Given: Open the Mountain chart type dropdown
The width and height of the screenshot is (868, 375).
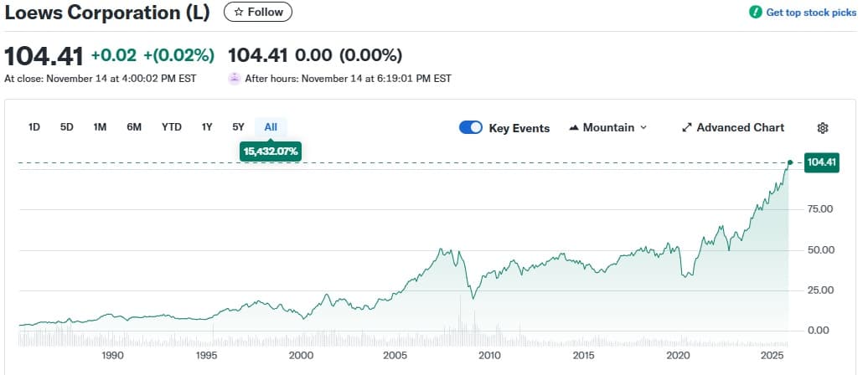Looking at the screenshot, I should (607, 128).
